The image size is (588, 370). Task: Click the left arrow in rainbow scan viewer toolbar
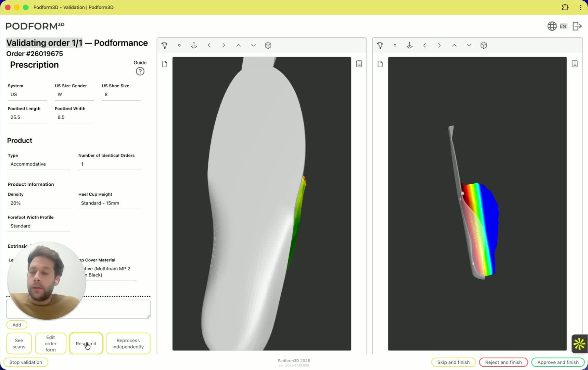(x=425, y=45)
